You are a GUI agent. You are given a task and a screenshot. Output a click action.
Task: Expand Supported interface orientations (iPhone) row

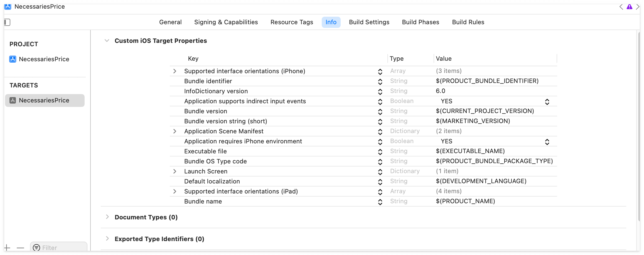(175, 71)
